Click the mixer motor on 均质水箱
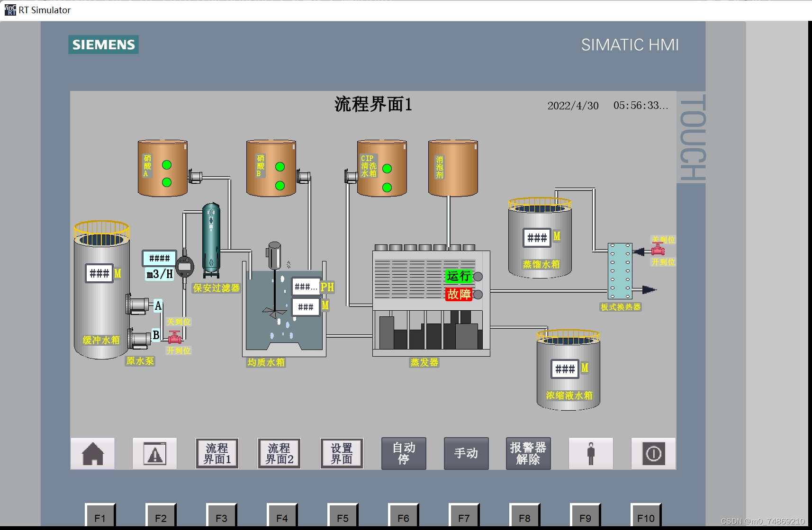 (x=274, y=256)
